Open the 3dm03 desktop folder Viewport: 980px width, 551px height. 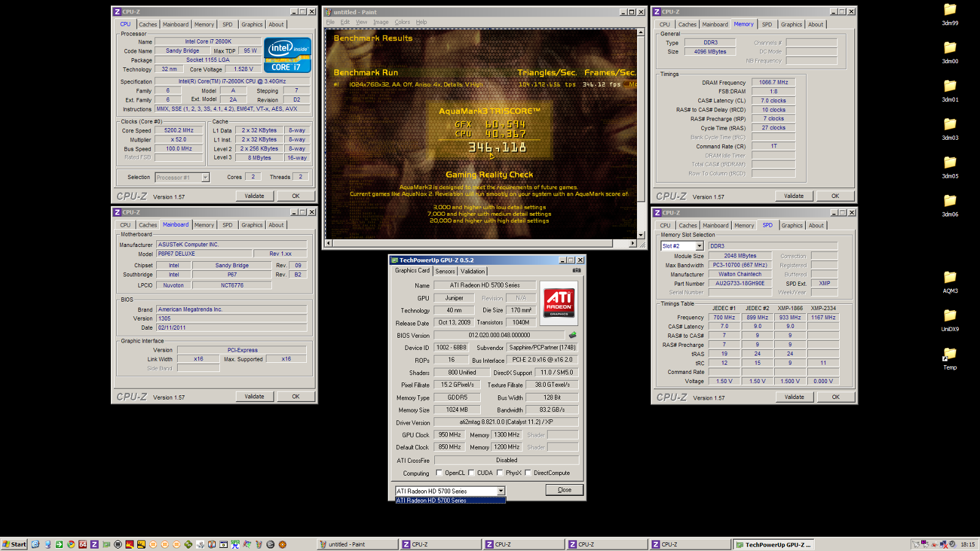pyautogui.click(x=950, y=129)
